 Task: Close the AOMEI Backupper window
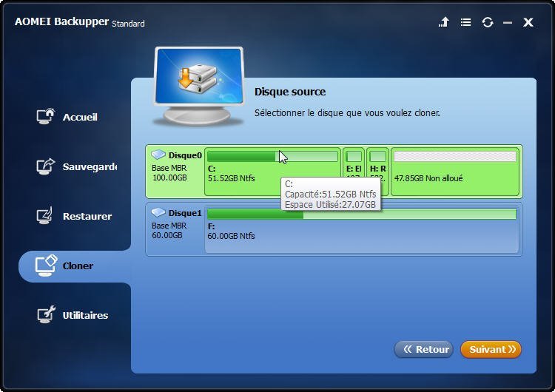tap(528, 22)
